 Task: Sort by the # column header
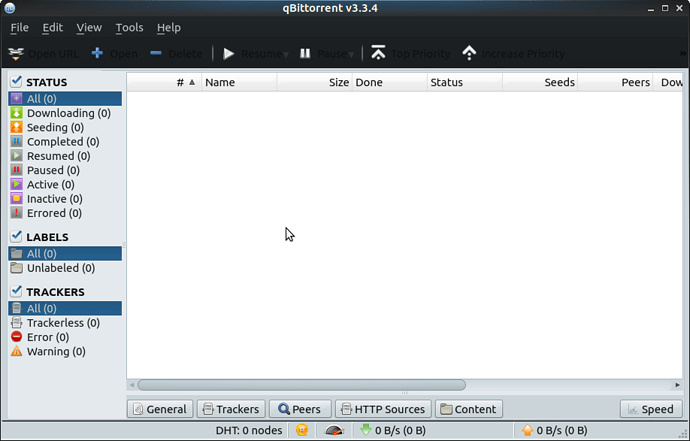click(185, 83)
